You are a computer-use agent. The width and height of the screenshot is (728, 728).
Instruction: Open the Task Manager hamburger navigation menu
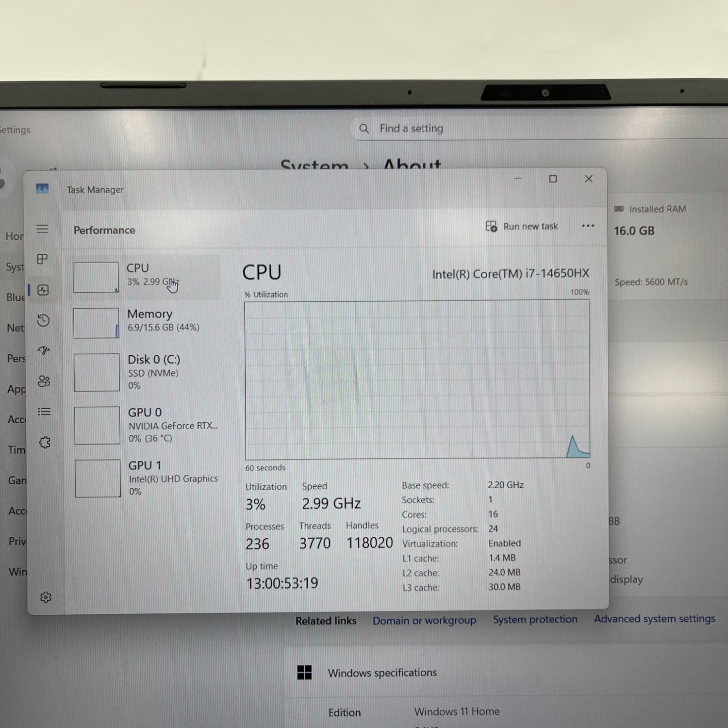coord(42,229)
